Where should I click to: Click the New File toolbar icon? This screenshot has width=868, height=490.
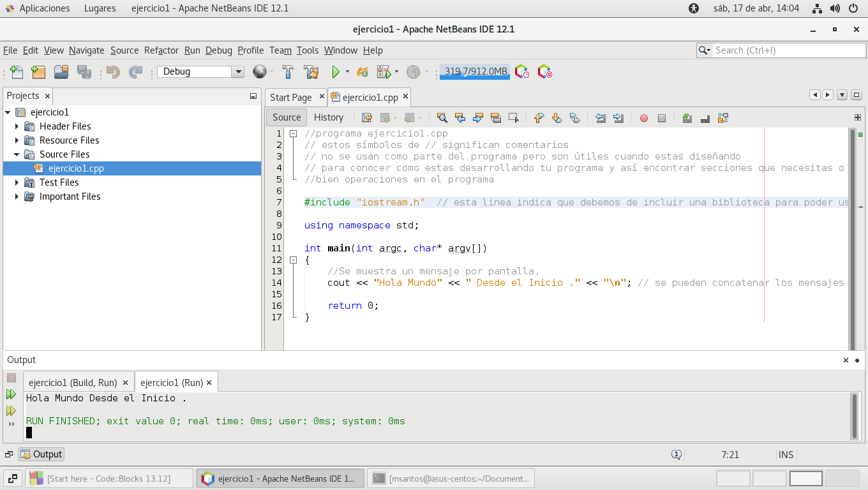point(17,72)
